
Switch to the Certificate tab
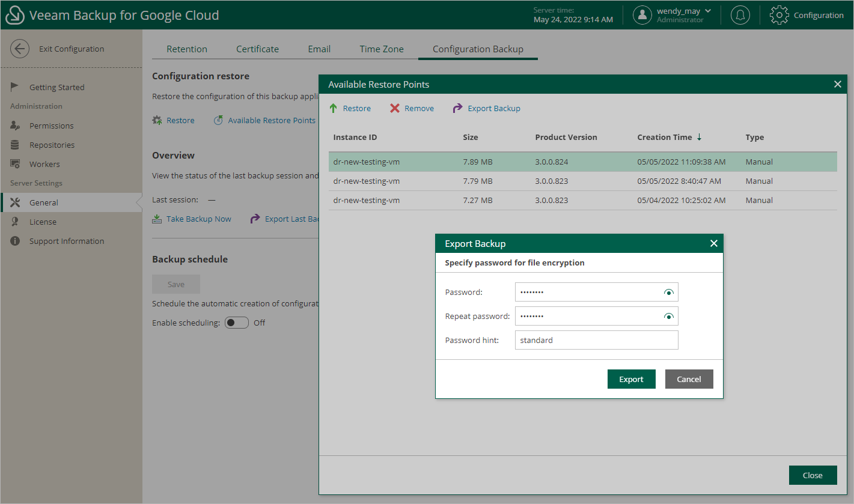(257, 49)
